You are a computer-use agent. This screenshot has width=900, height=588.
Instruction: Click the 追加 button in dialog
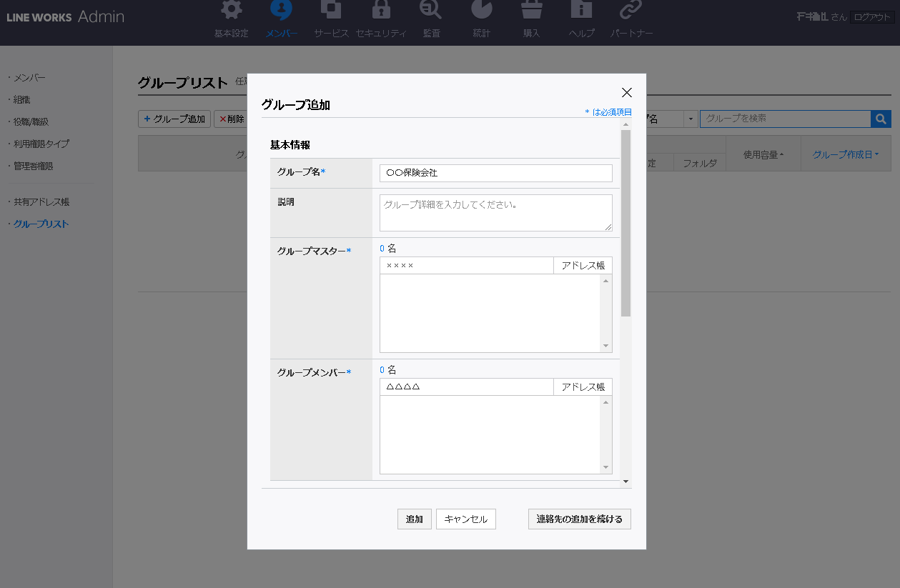pos(414,519)
